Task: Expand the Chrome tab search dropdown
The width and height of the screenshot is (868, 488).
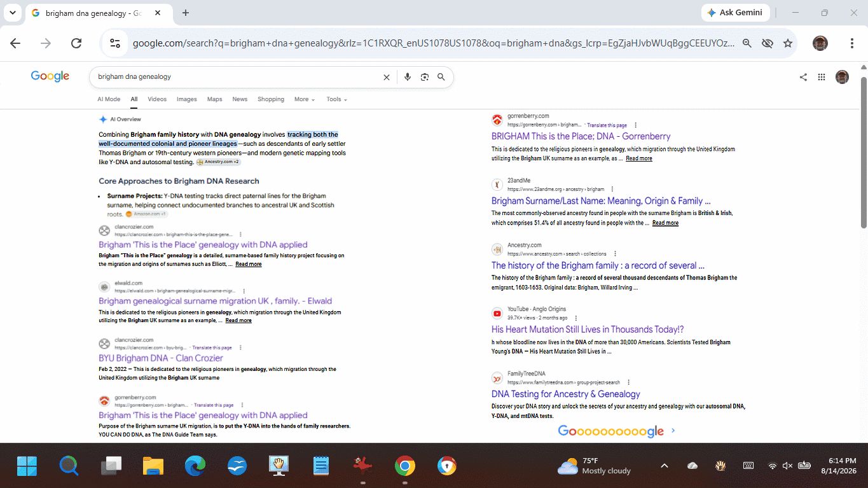Action: point(13,13)
